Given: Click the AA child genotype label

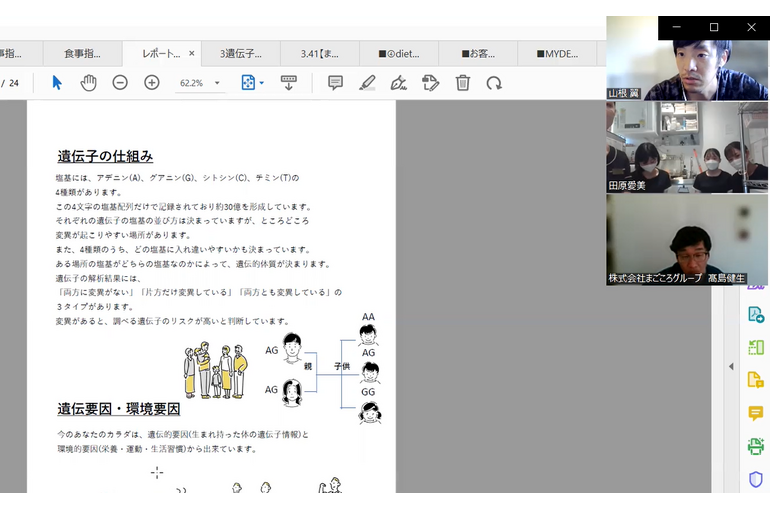Looking at the screenshot, I should pos(368,317).
